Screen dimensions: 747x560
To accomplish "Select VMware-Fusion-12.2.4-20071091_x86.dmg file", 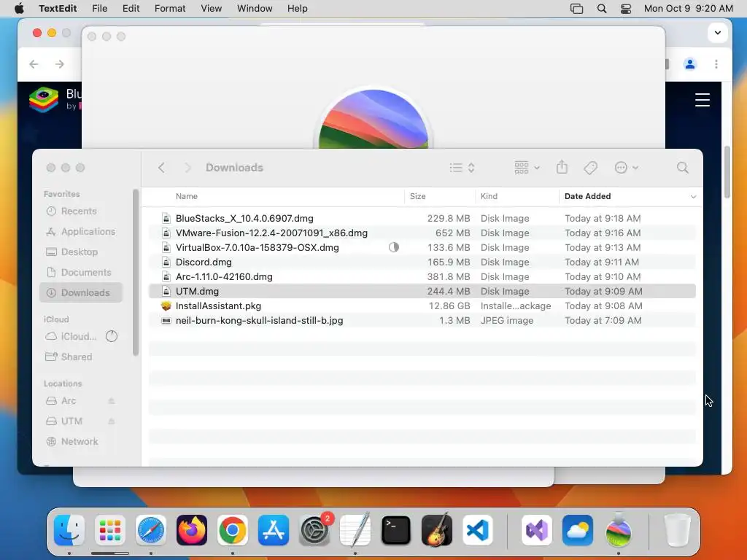I will tap(422, 233).
